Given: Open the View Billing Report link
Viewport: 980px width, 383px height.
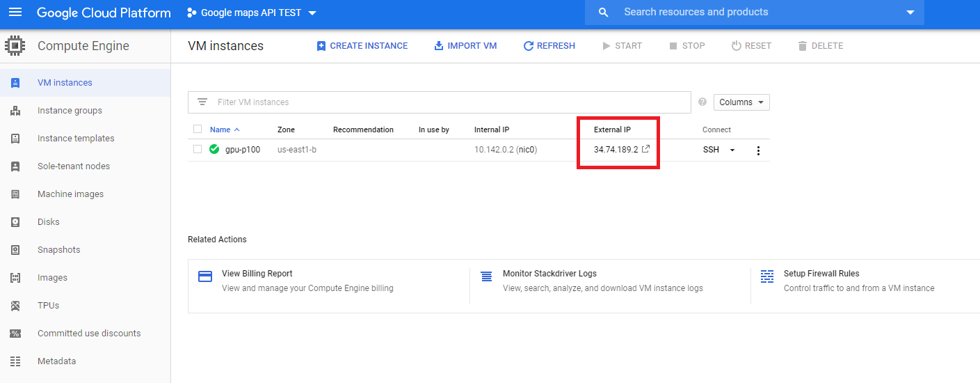Looking at the screenshot, I should tap(257, 274).
